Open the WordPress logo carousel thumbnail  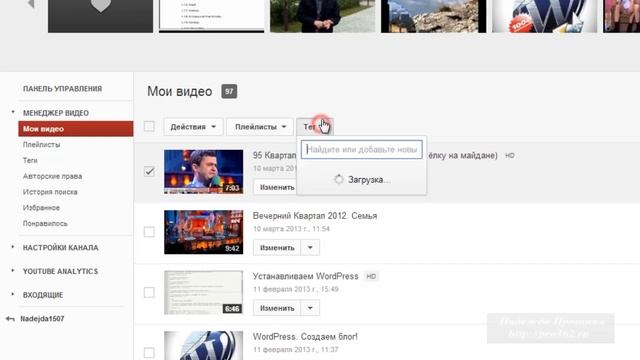[x=544, y=16]
